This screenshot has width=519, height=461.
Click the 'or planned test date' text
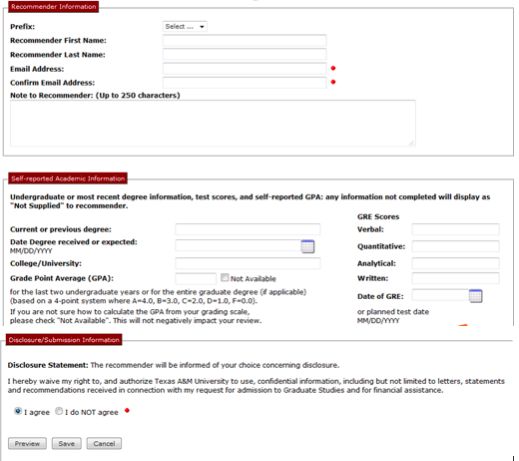tap(393, 312)
